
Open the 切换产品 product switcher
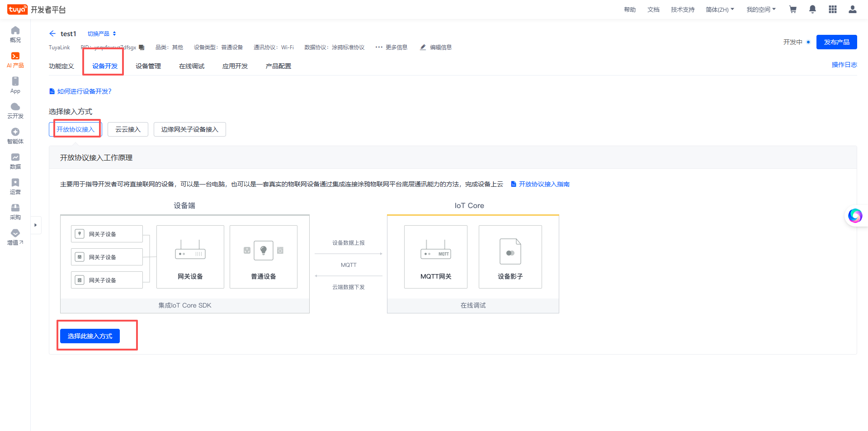pyautogui.click(x=102, y=33)
